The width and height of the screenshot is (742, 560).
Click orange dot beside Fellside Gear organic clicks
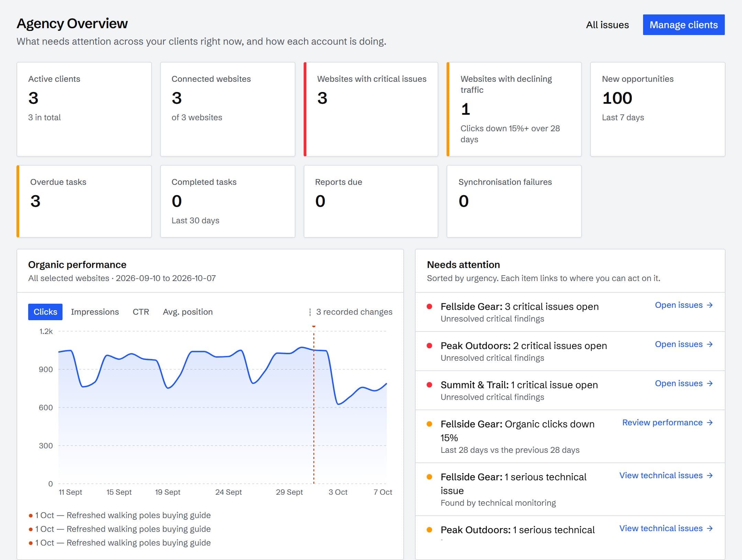pos(429,424)
